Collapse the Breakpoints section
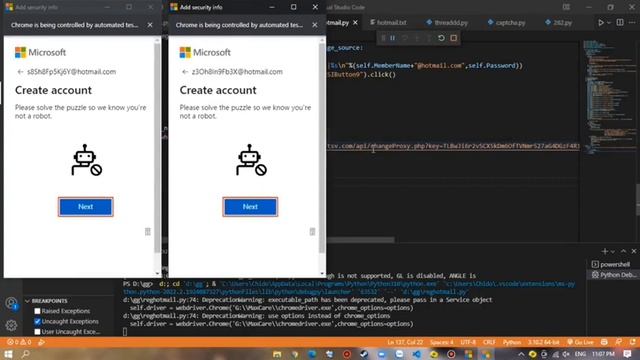The image size is (640, 360). click(27, 301)
